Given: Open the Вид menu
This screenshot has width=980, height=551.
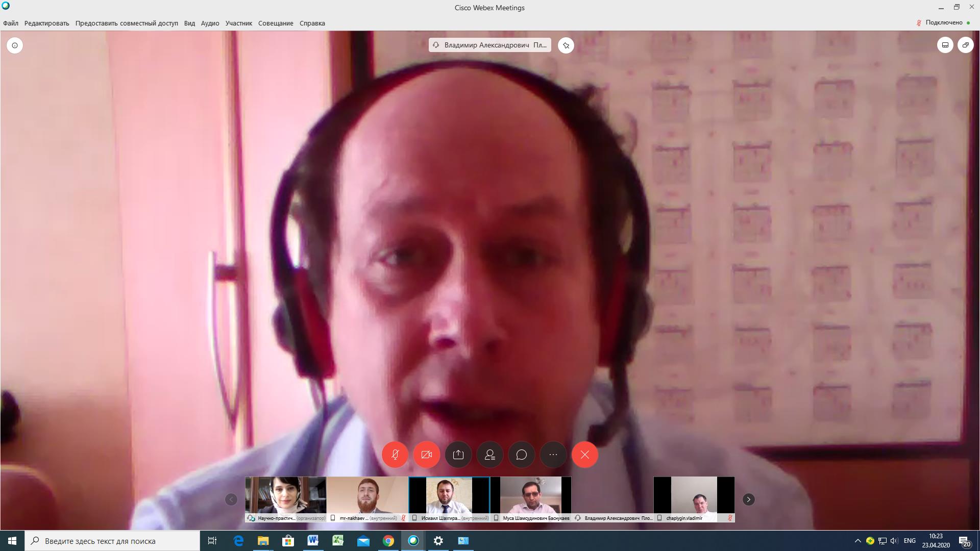Looking at the screenshot, I should pyautogui.click(x=189, y=23).
